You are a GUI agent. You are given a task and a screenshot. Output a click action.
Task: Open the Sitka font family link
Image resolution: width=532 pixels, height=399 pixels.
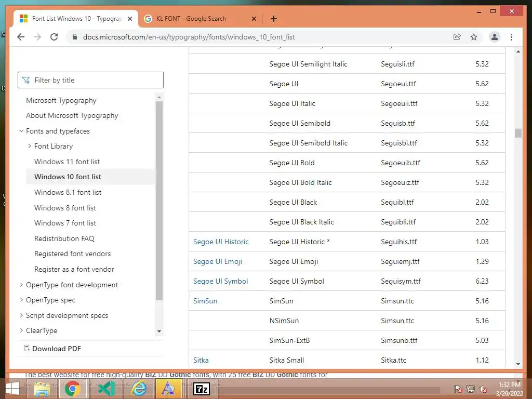pyautogui.click(x=201, y=361)
